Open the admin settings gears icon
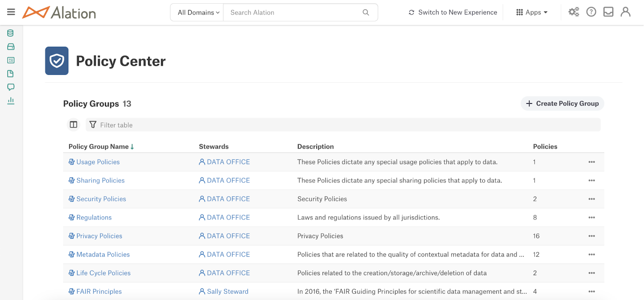This screenshot has height=300, width=644. [574, 12]
